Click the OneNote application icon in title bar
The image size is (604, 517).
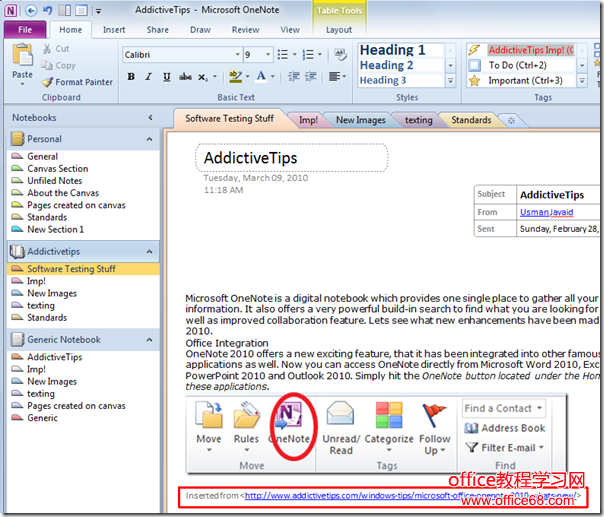pos(11,10)
